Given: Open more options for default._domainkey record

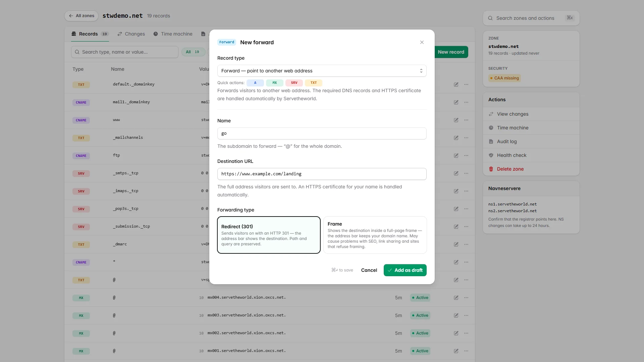Looking at the screenshot, I should coord(466,84).
